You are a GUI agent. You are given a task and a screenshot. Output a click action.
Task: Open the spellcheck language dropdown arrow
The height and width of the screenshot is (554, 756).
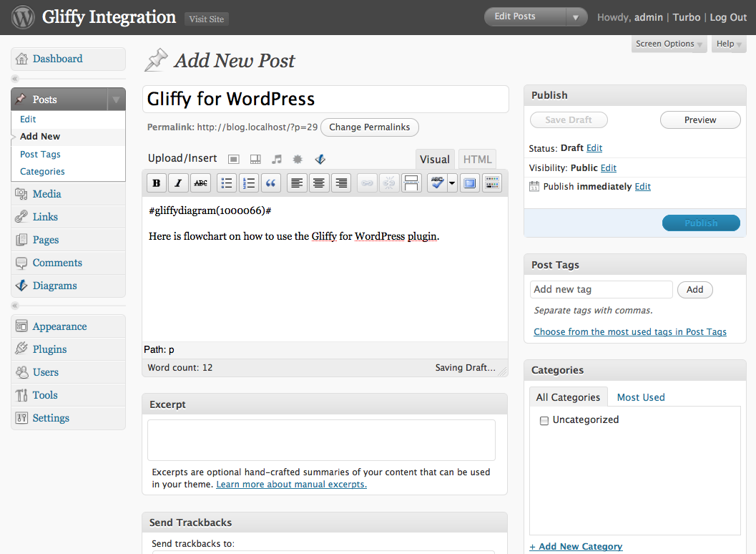point(452,183)
